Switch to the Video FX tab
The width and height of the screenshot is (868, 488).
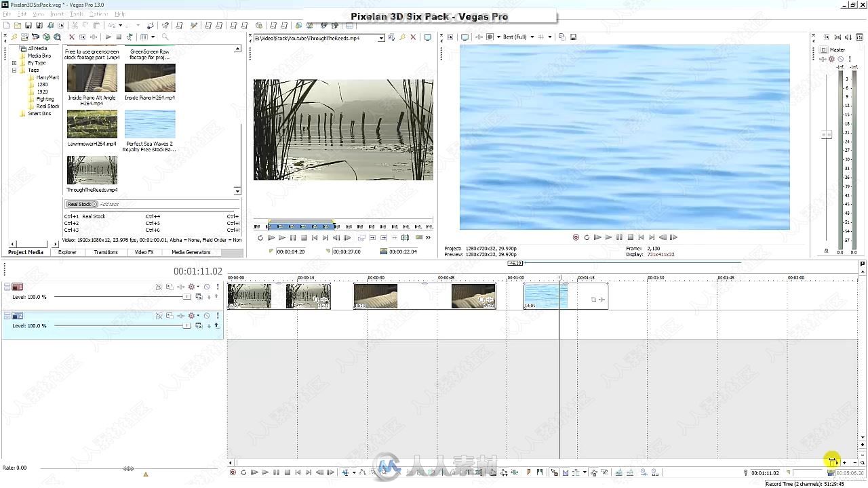[144, 252]
